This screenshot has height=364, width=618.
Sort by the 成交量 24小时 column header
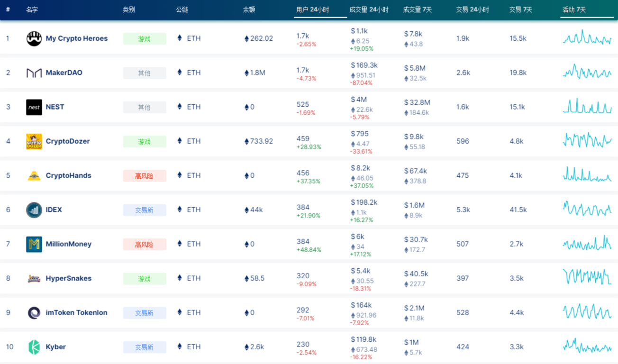369,9
